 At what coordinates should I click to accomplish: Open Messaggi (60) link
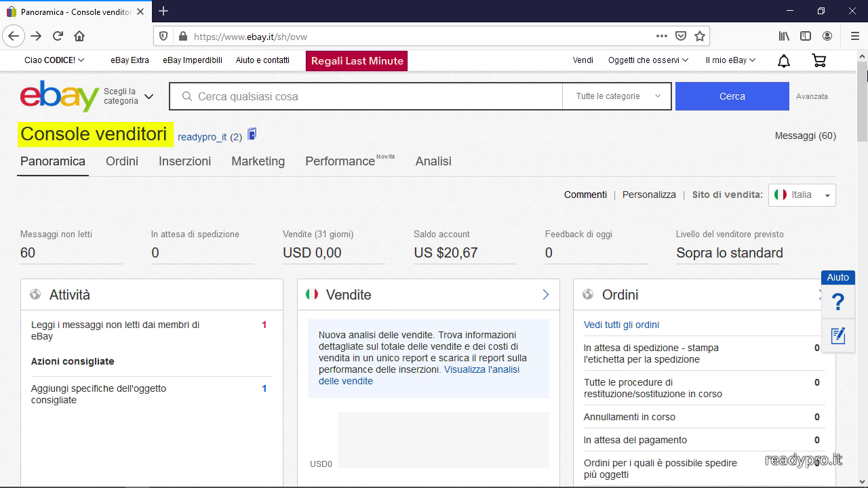pos(806,136)
